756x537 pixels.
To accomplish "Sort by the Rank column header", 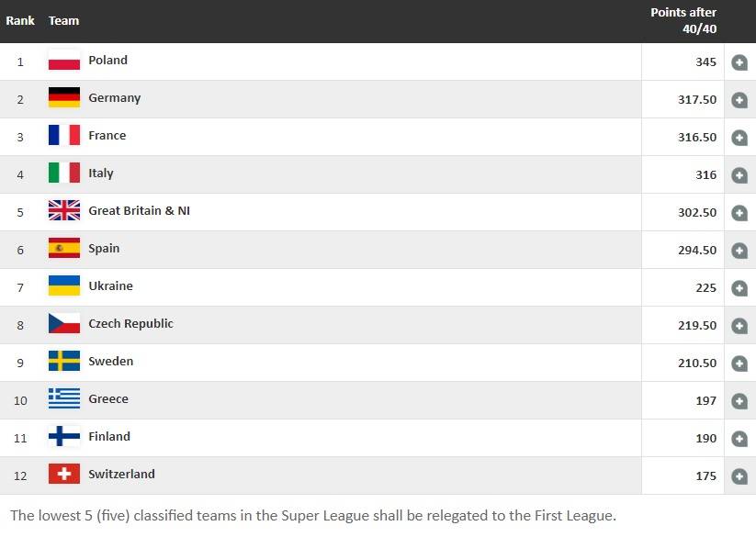I will pyautogui.click(x=20, y=20).
